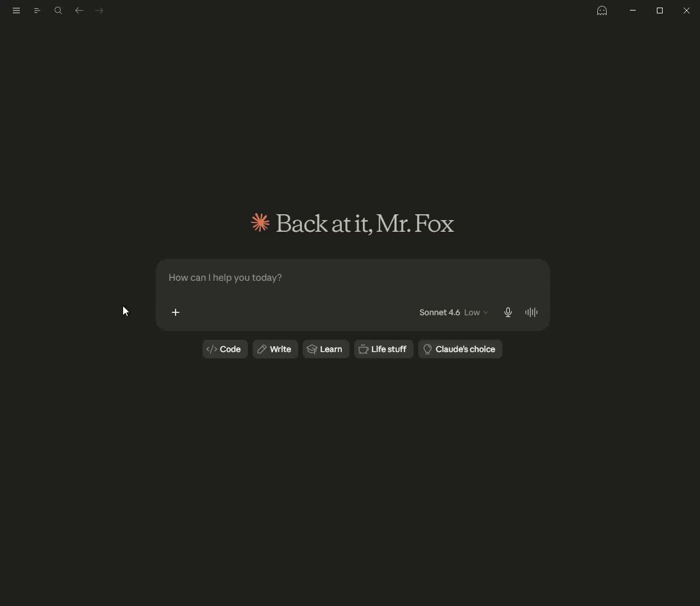Close the application window

687,11
